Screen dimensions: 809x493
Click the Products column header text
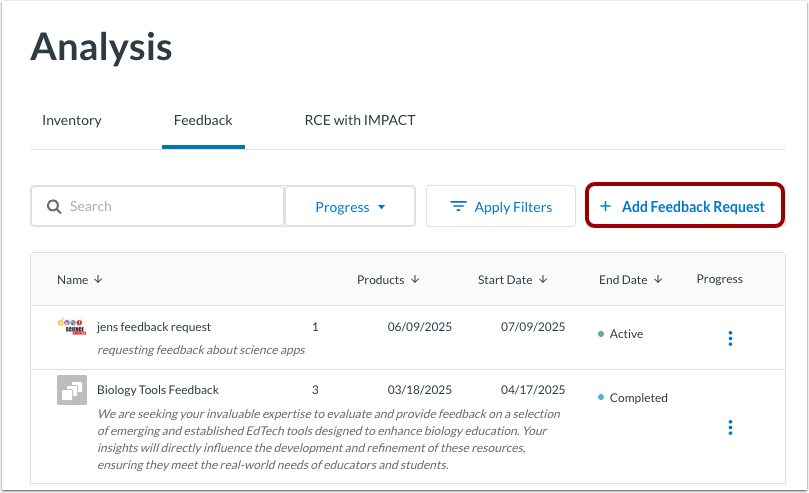point(380,280)
